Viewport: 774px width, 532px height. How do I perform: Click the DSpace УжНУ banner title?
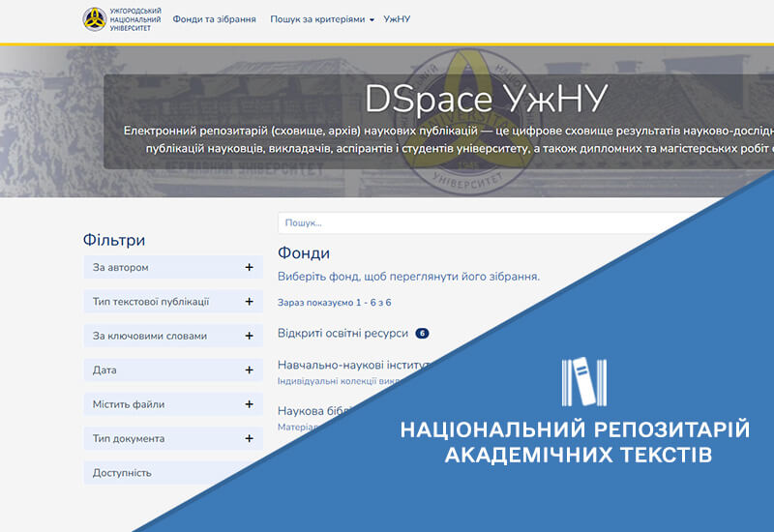(487, 99)
